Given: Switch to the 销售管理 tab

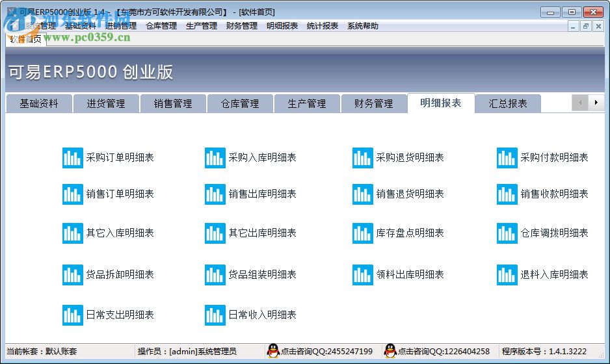Looking at the screenshot, I should 173,103.
